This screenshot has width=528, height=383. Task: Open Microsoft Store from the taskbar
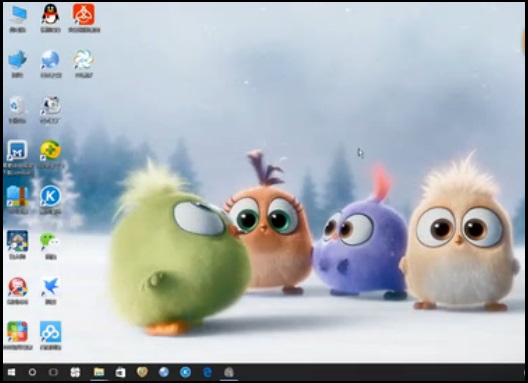(120, 372)
